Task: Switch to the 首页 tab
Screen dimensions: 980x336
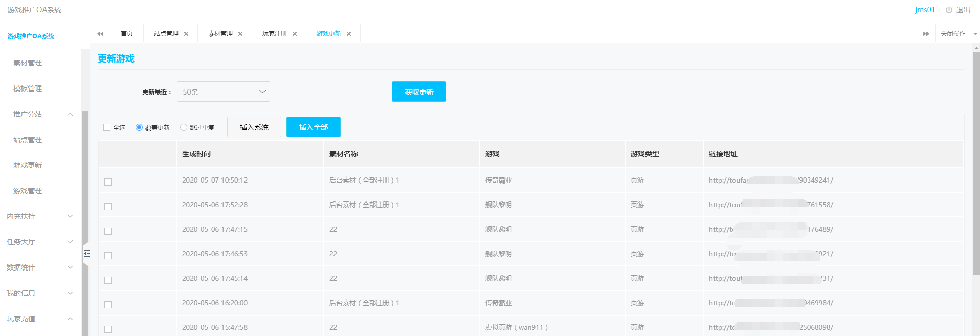Action: [126, 34]
